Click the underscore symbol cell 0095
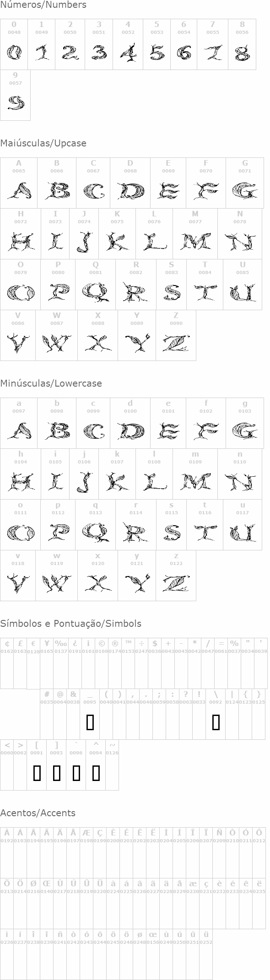270x980 pixels. tap(90, 714)
